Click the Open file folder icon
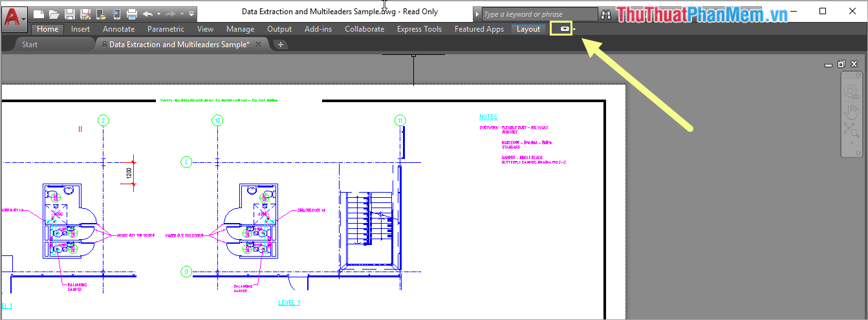Screen dimensions: 868x320 click(x=54, y=14)
